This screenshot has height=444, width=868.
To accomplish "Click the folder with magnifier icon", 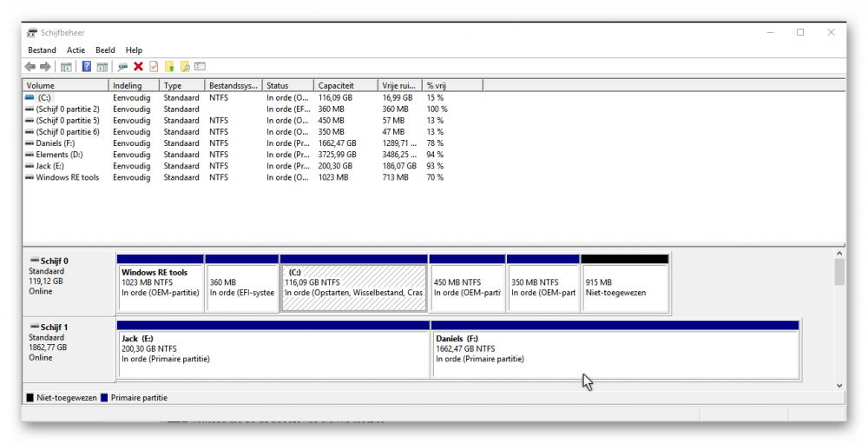I will (x=185, y=67).
